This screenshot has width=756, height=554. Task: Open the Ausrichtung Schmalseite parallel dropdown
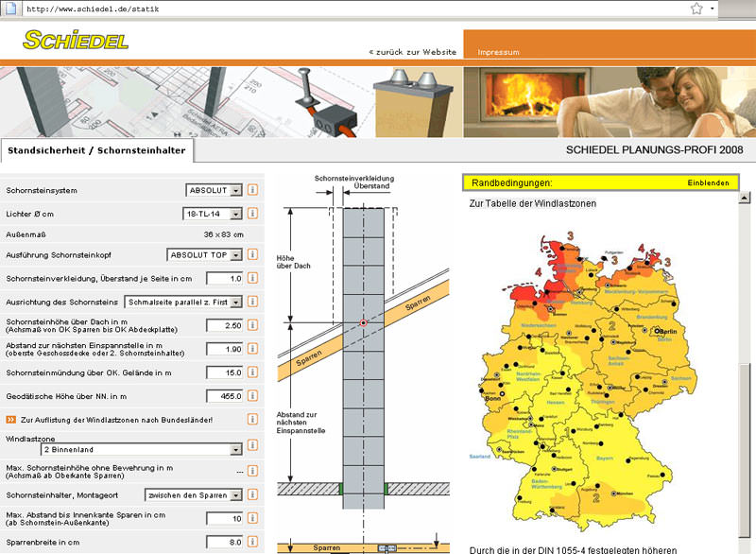[x=183, y=303]
